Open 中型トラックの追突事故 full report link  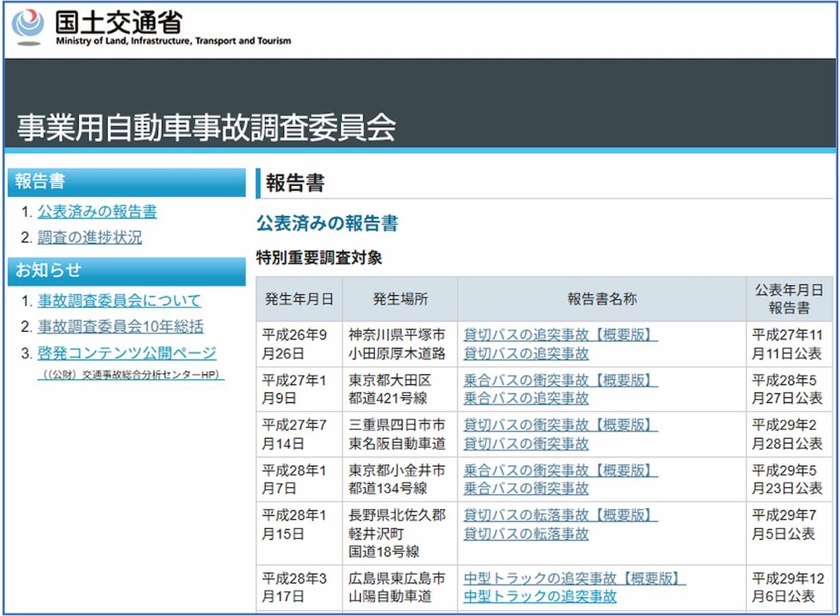click(540, 596)
